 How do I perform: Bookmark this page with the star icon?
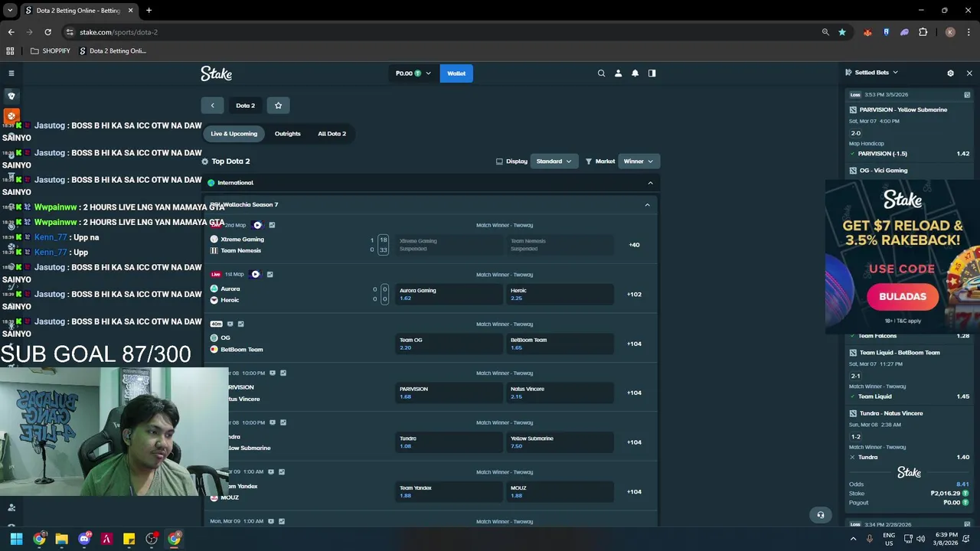pyautogui.click(x=842, y=32)
